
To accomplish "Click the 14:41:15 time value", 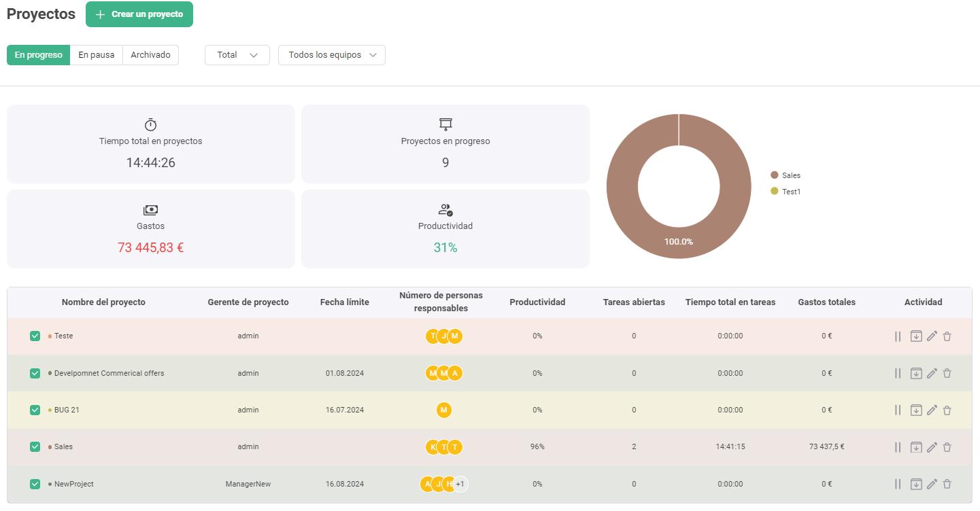I will coord(730,446).
